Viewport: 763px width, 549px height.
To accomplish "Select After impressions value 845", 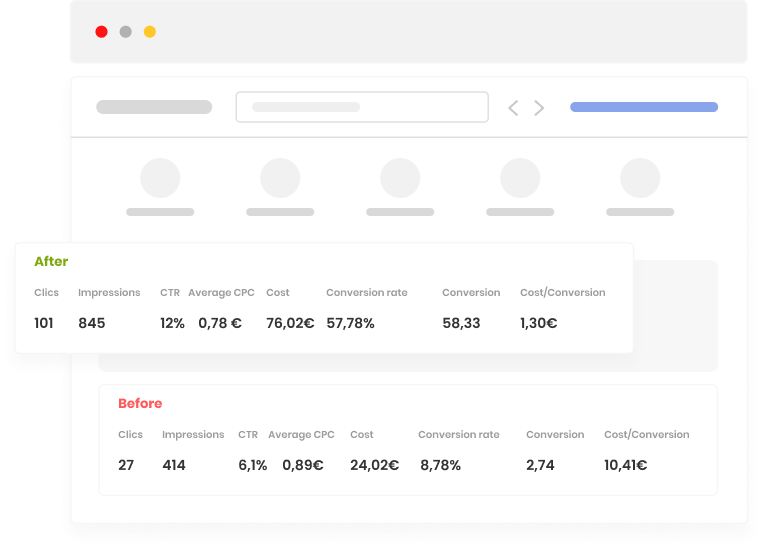I will [x=91, y=323].
